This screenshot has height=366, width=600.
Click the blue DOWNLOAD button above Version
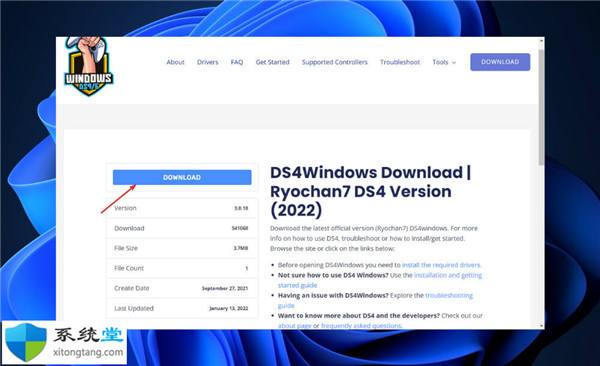[182, 177]
